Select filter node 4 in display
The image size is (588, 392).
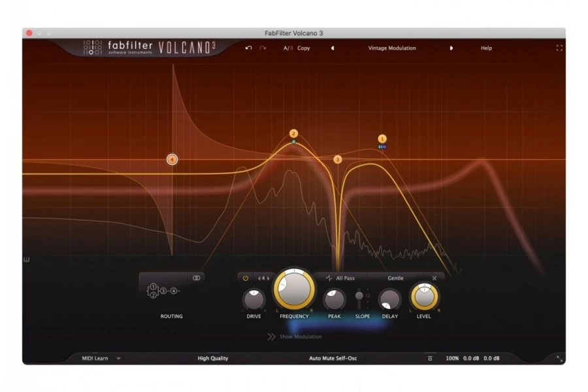172,159
